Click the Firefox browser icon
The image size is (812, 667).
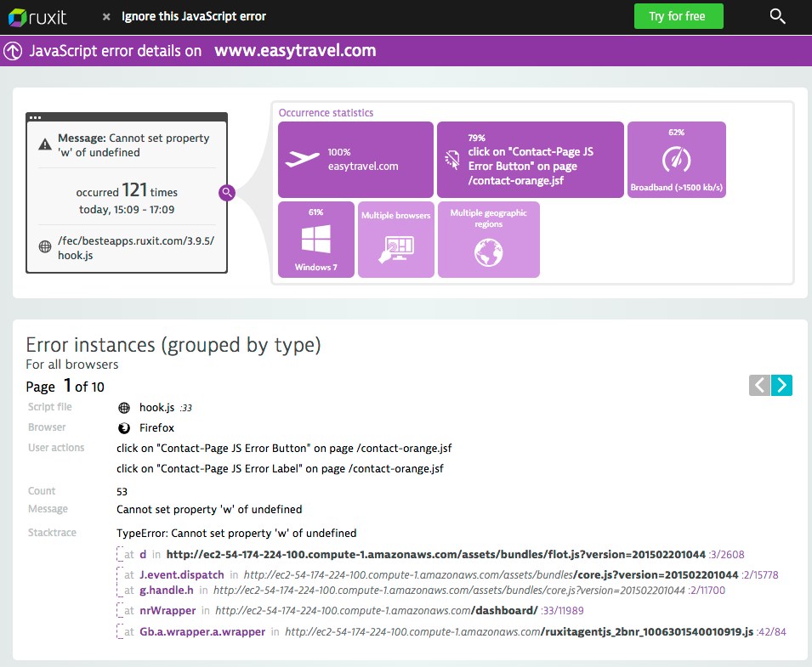(x=124, y=428)
